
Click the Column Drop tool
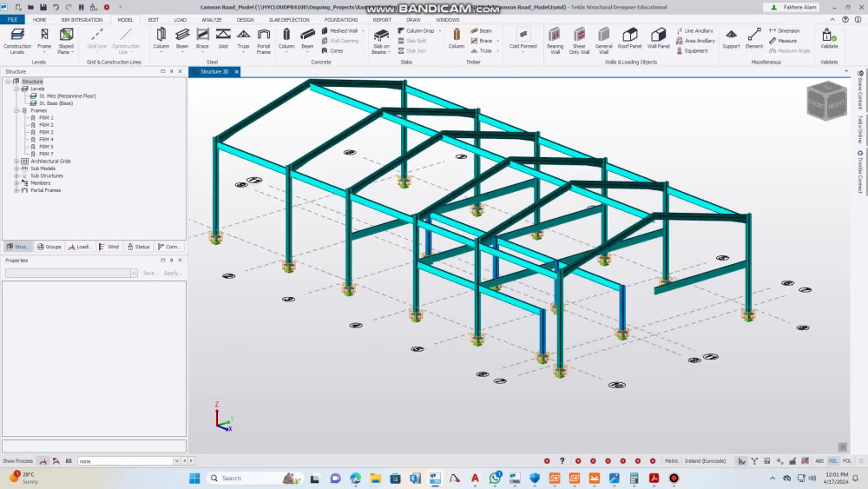coord(417,31)
